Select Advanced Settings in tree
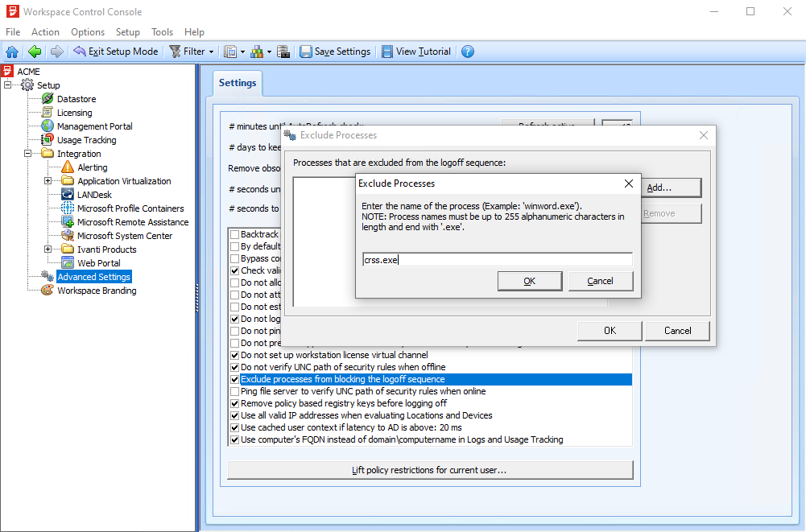Viewport: 806px width, 532px height. tap(94, 277)
